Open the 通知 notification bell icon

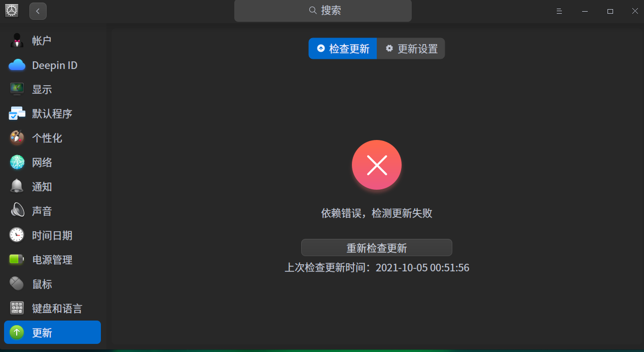click(x=17, y=187)
